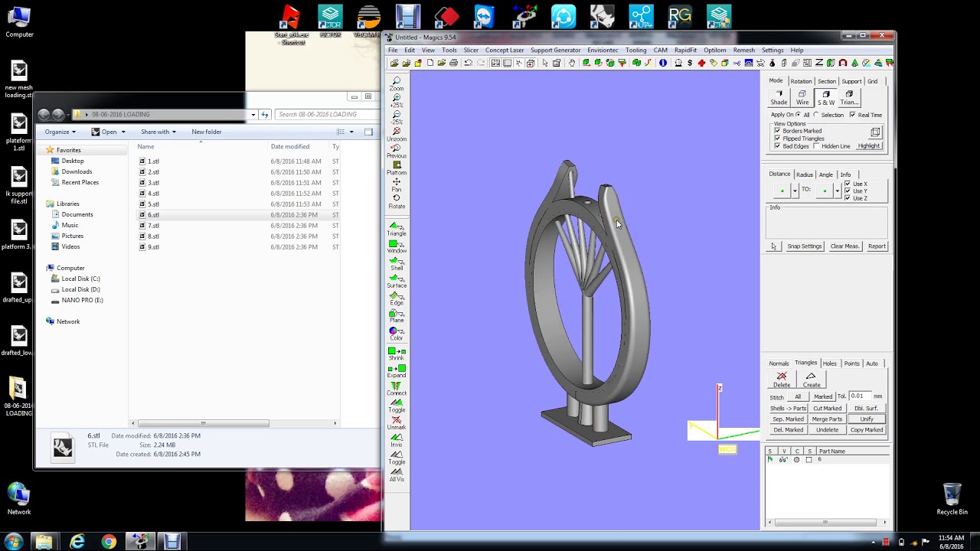Click the Shells -> Parts button
Viewport: 980px width, 551px height.
pyautogui.click(x=788, y=409)
